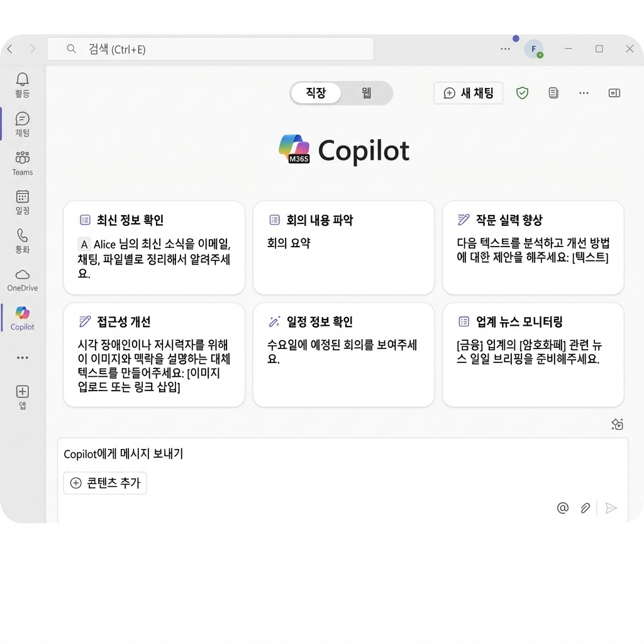Go back with the left arrow

coord(10,49)
